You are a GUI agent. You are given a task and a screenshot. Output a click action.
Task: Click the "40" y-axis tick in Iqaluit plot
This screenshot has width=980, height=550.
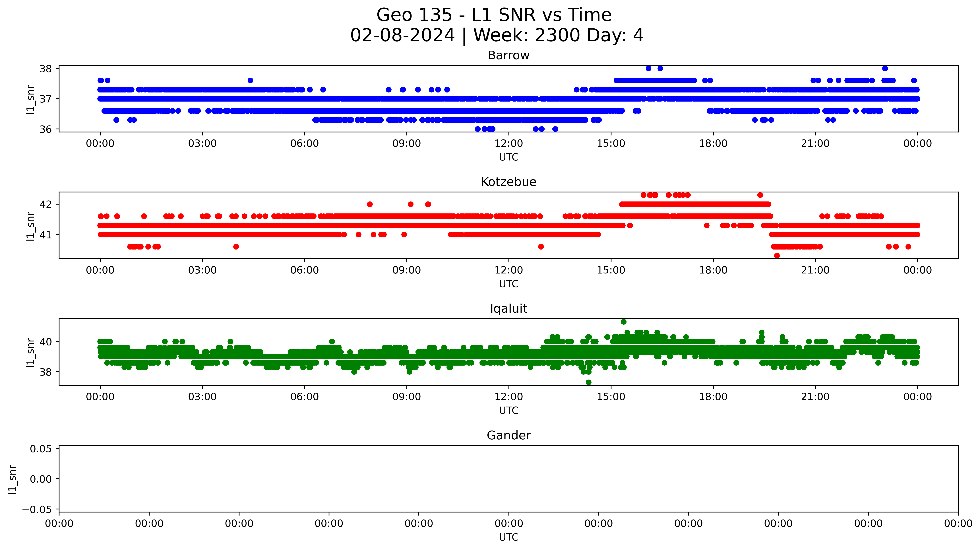click(46, 342)
